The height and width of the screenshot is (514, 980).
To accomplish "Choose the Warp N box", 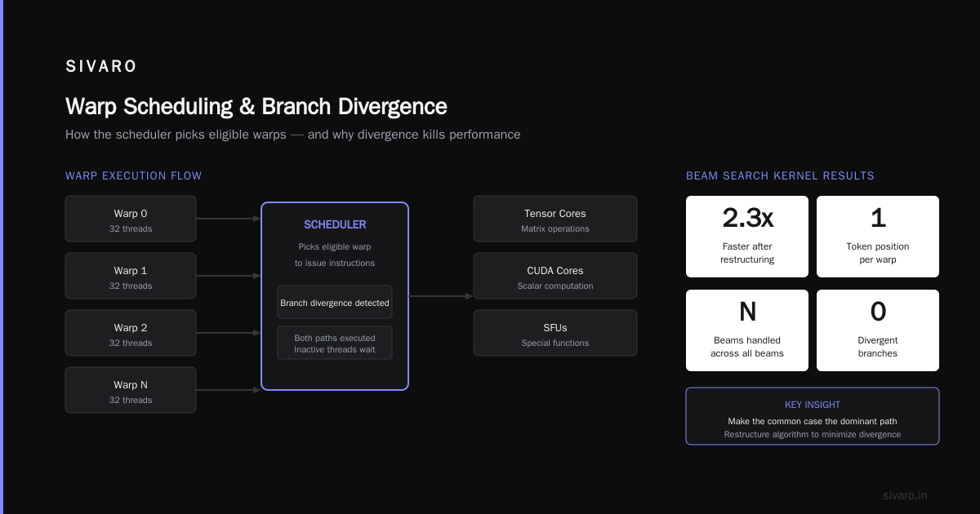I will [131, 390].
